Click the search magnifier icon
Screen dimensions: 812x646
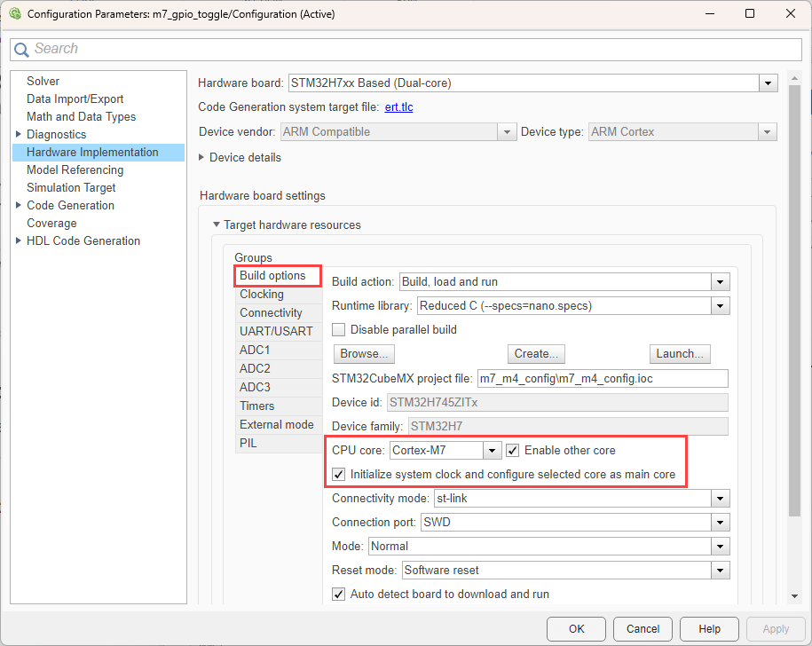pos(21,50)
